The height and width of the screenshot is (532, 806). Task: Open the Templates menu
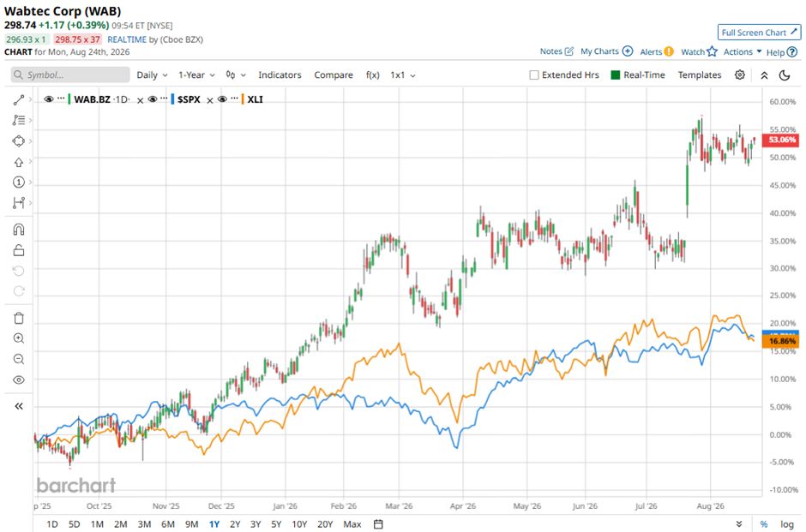click(x=699, y=75)
